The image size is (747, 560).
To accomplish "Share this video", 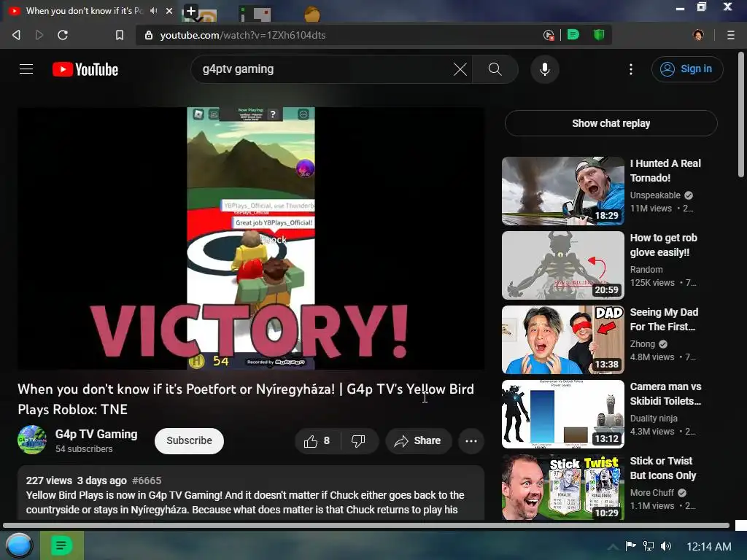I will tap(417, 441).
